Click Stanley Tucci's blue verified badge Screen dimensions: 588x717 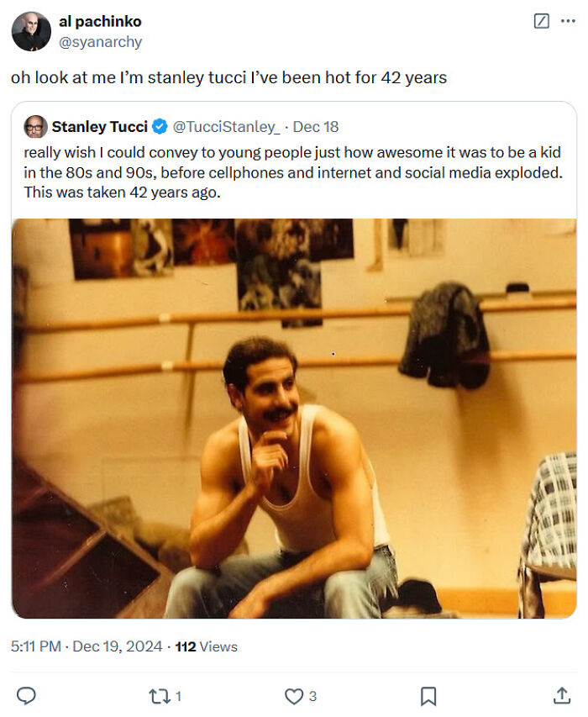[161, 127]
